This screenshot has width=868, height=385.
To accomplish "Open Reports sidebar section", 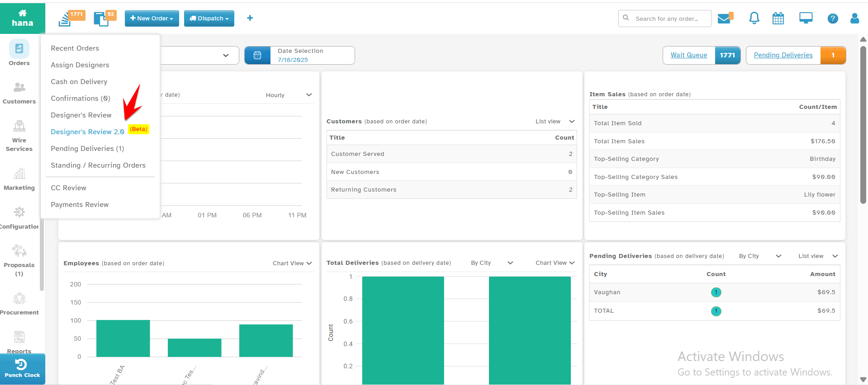I will pos(19,342).
